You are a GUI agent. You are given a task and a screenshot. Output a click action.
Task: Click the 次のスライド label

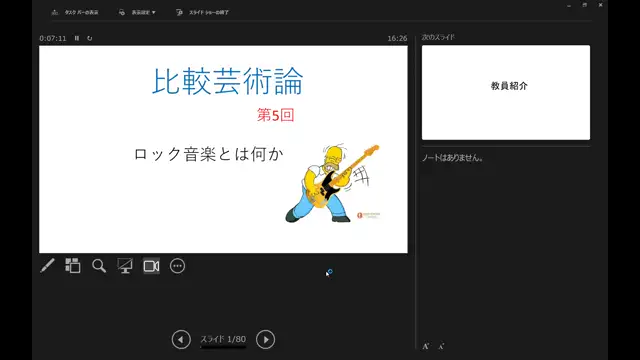point(438,37)
